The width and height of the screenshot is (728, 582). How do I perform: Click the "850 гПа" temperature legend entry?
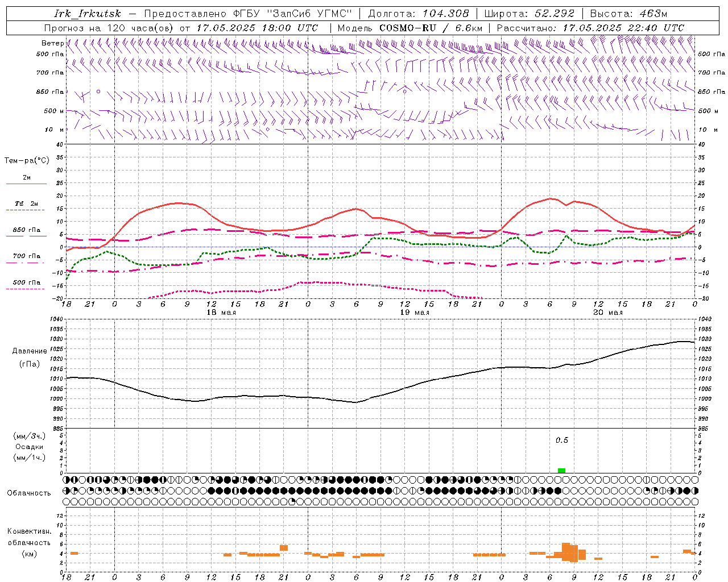click(x=27, y=230)
